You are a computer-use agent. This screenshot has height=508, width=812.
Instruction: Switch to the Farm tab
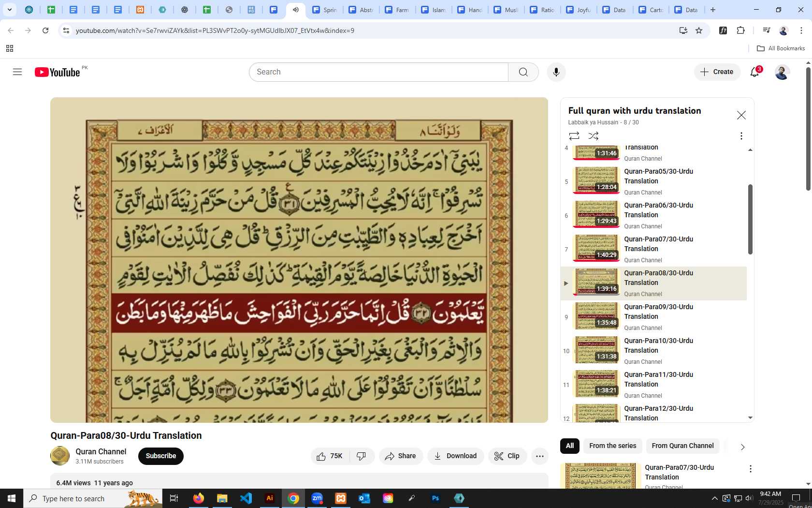[397, 10]
